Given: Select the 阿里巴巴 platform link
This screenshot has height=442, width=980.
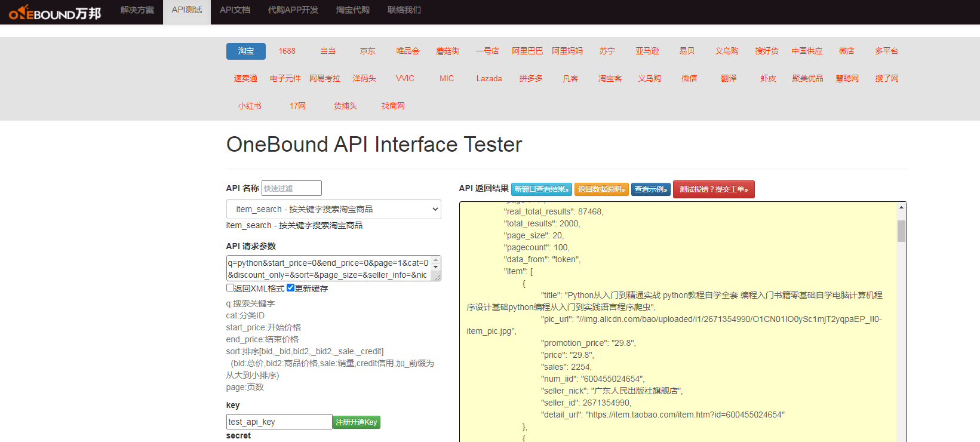Looking at the screenshot, I should point(527,51).
